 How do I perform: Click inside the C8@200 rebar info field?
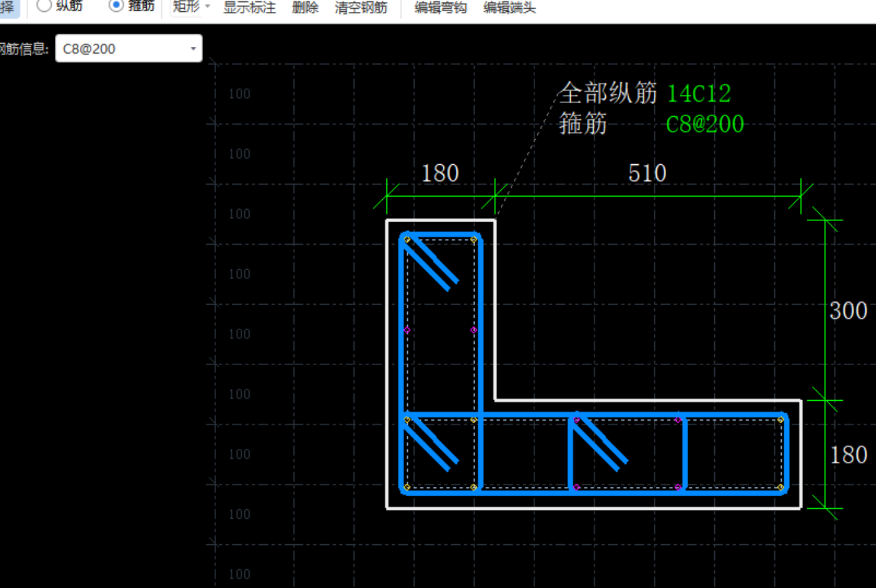[129, 49]
